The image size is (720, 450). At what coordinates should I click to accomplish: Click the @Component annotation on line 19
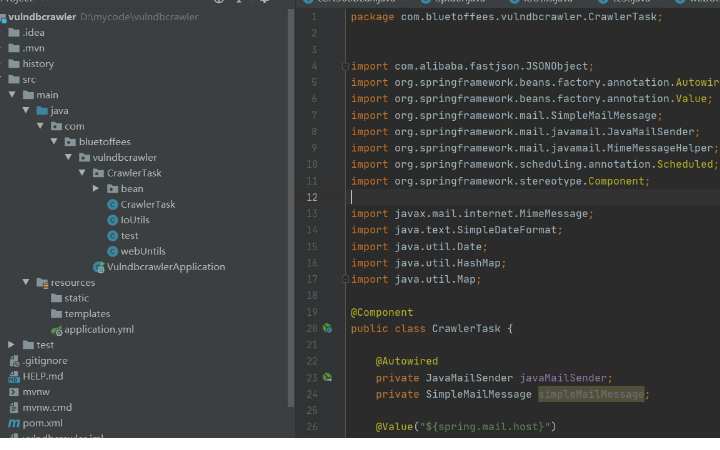pyautogui.click(x=382, y=312)
